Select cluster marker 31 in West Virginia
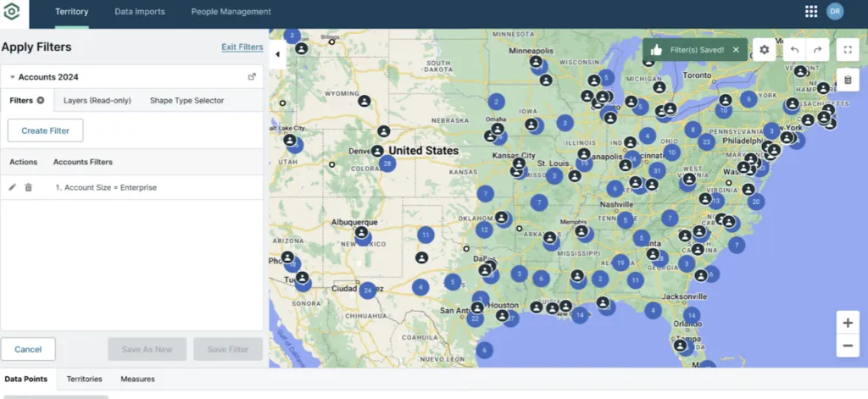 tap(657, 170)
